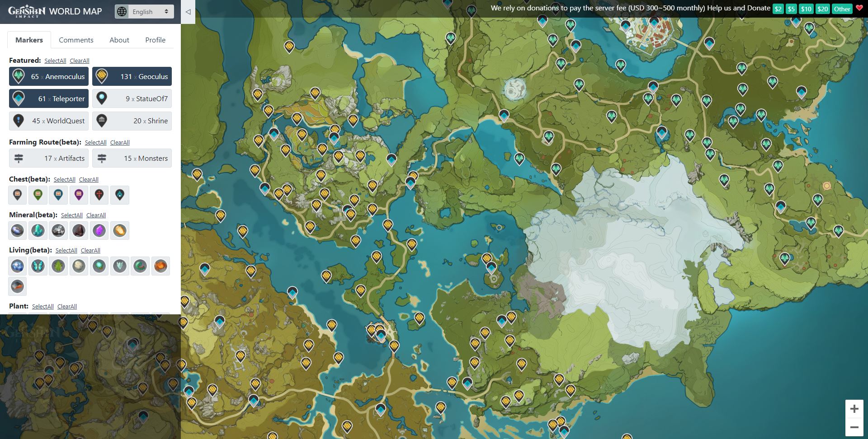The width and height of the screenshot is (868, 439).
Task: Open the Comments tab
Action: [x=76, y=40]
